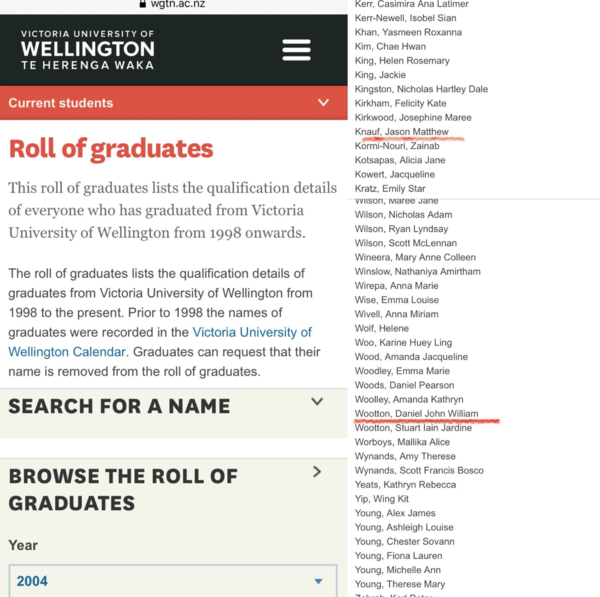Image resolution: width=600 pixels, height=597 pixels.
Task: Open the Year dropdown showing 2004
Action: point(173,581)
